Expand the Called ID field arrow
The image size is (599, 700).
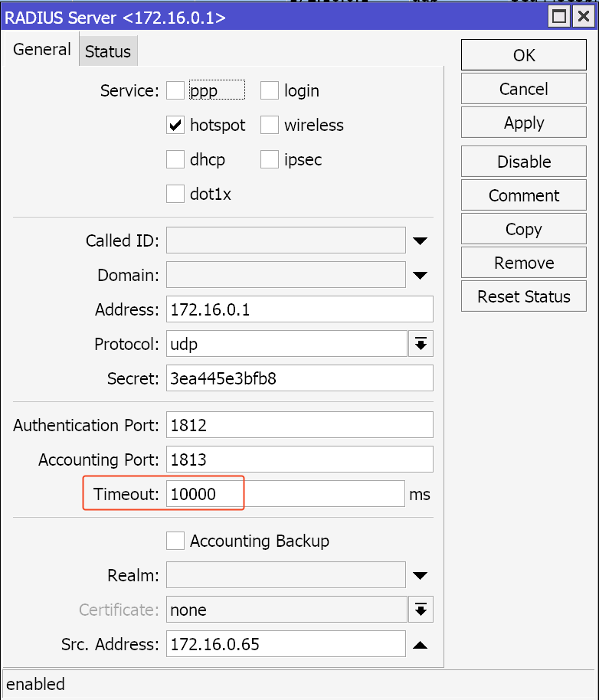[x=420, y=241]
